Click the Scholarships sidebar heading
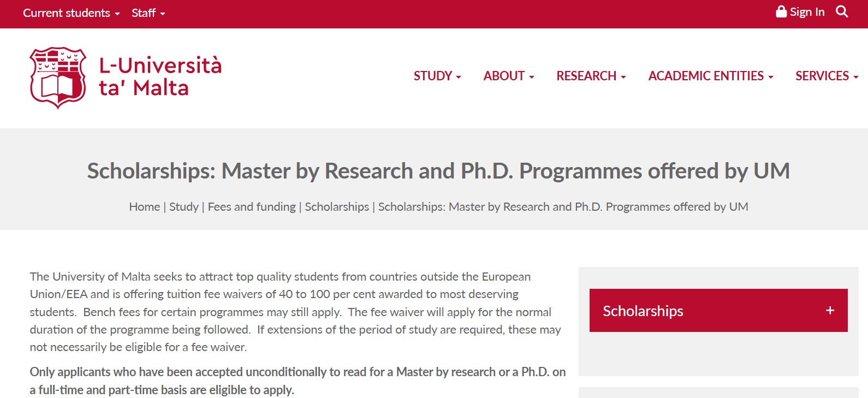The height and width of the screenshot is (398, 868). click(x=643, y=311)
